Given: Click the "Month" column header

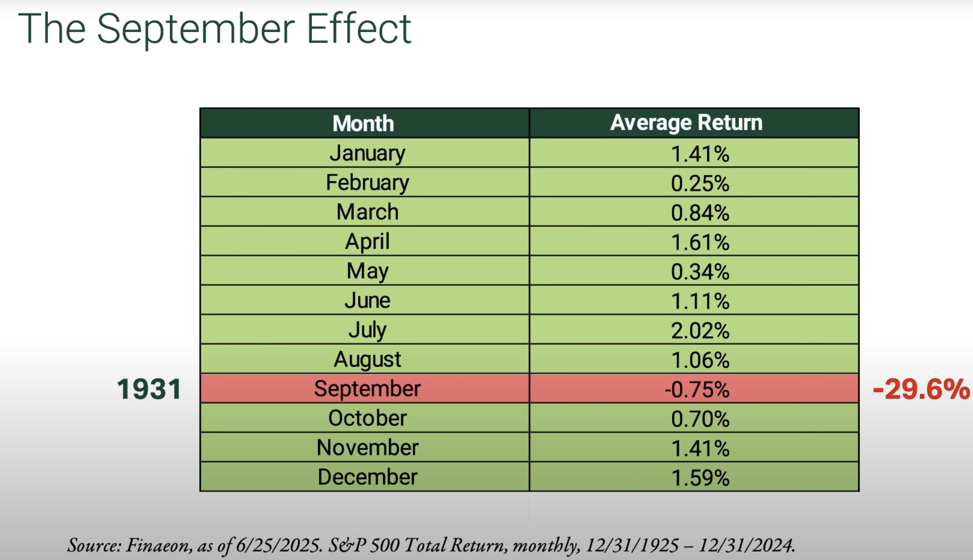Looking at the screenshot, I should click(x=364, y=124).
